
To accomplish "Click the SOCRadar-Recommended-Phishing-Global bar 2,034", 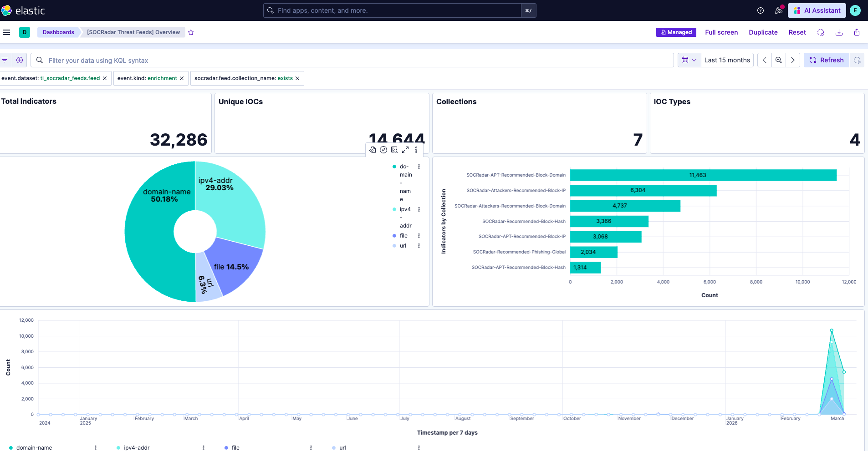I will point(593,252).
